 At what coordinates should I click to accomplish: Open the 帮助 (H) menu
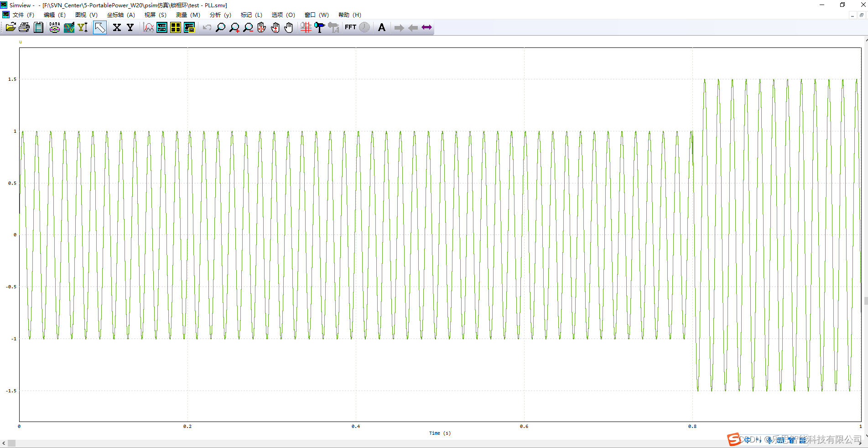(349, 15)
